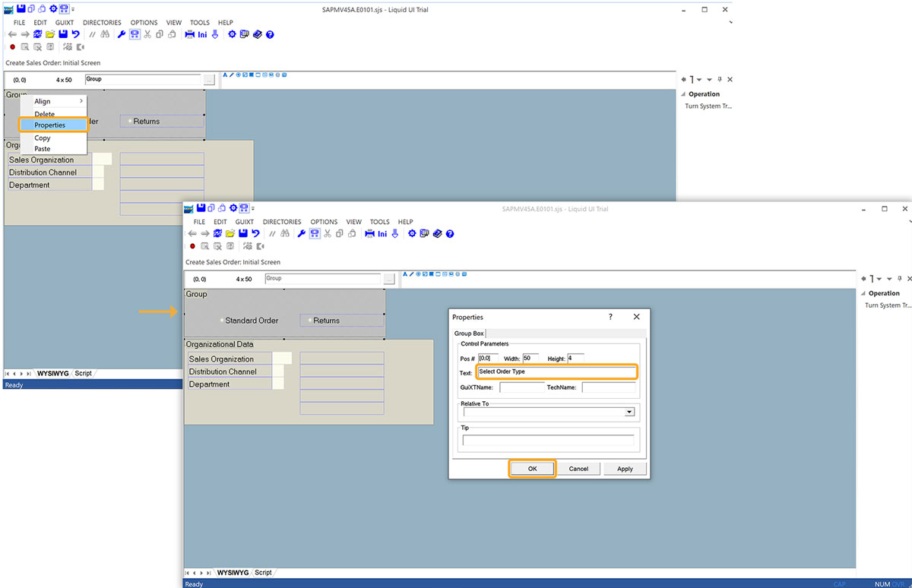Switch to Script tab in front window
This screenshot has height=588, width=912.
point(263,573)
